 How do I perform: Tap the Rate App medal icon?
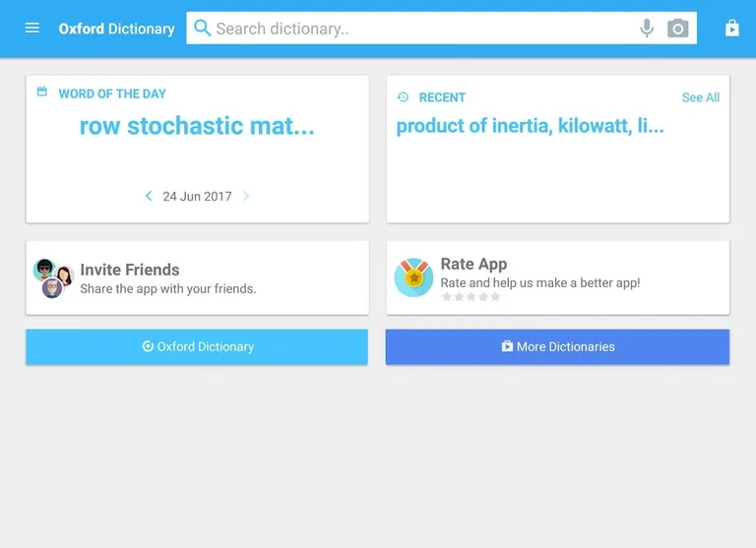click(413, 277)
